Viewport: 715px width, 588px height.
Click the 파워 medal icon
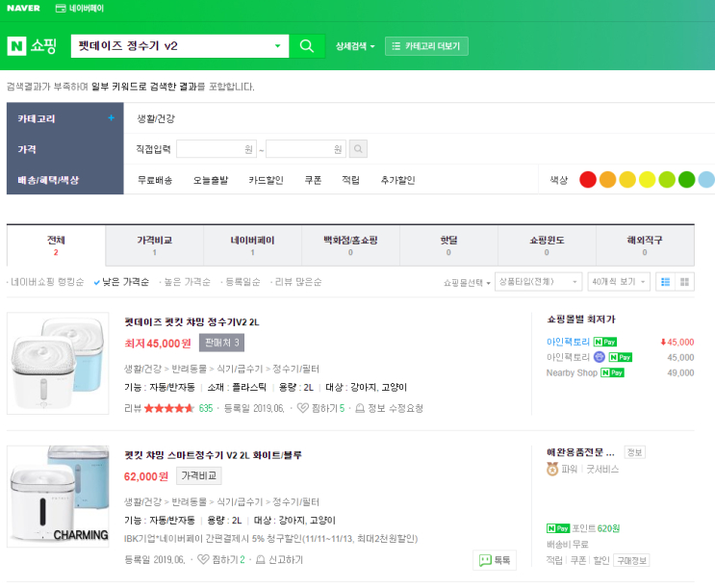pos(552,469)
